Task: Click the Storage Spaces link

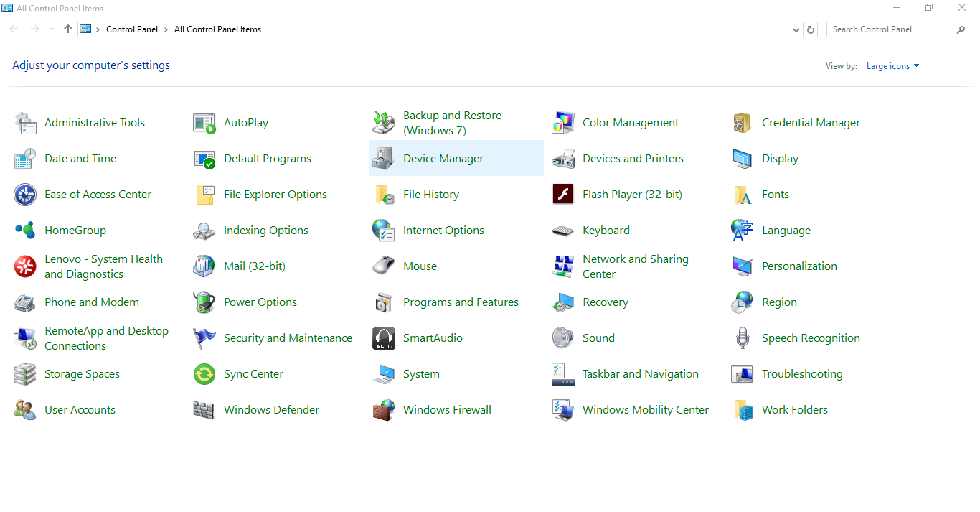Action: pyautogui.click(x=82, y=374)
